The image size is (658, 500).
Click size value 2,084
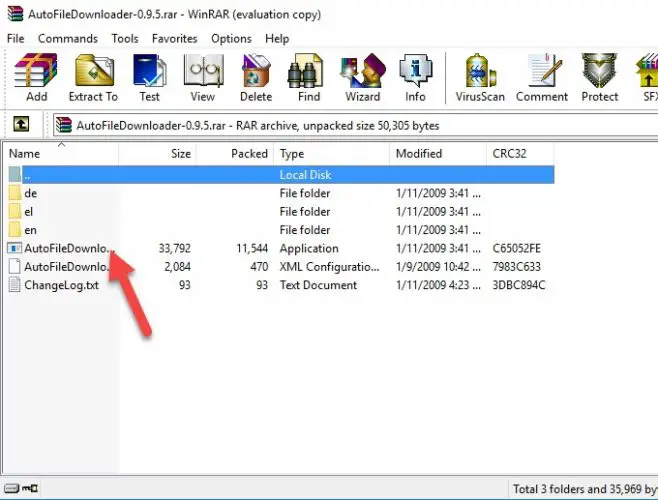[x=178, y=267]
